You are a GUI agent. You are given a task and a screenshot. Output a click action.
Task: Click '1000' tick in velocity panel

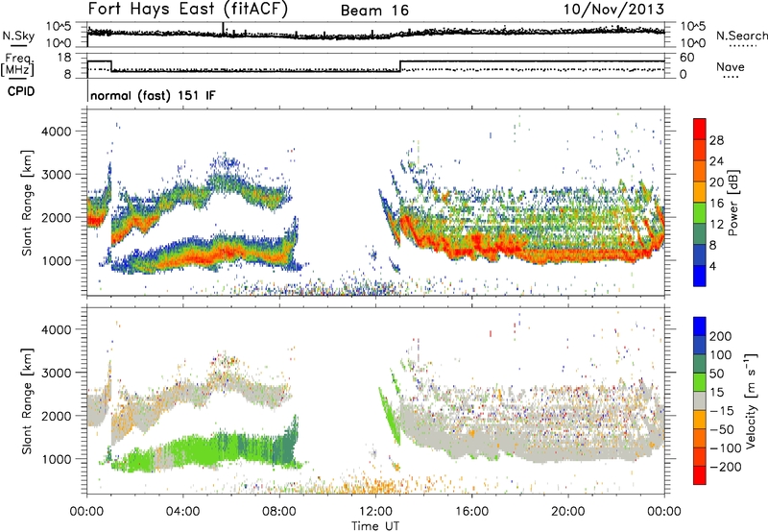[x=56, y=459]
